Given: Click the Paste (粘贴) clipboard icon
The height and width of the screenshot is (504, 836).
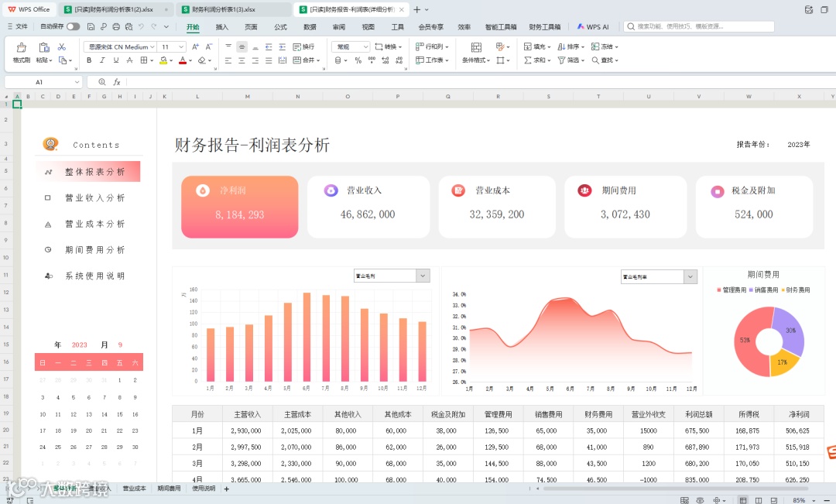Looking at the screenshot, I should 43,47.
